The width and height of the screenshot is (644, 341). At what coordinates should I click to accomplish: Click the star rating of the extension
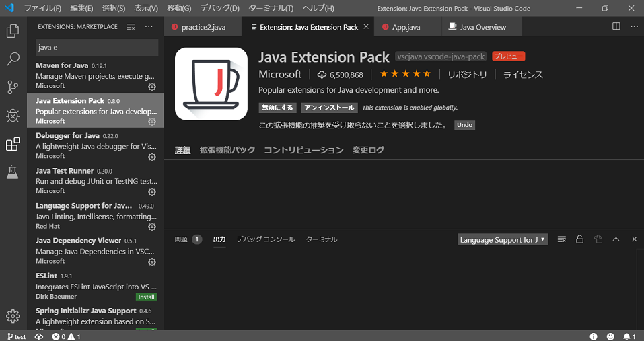pos(405,74)
